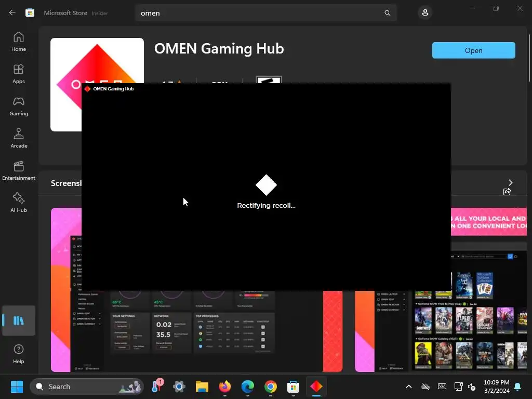Show hidden tray icons chevron
532x399 pixels.
coord(409,387)
